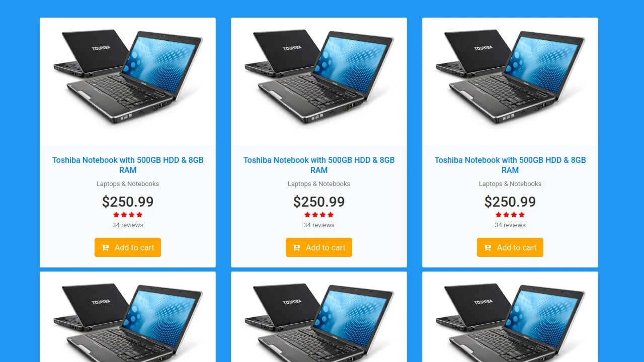This screenshot has height=362, width=644.
Task: Open Toshiba Notebook title in right card
Action: point(510,165)
